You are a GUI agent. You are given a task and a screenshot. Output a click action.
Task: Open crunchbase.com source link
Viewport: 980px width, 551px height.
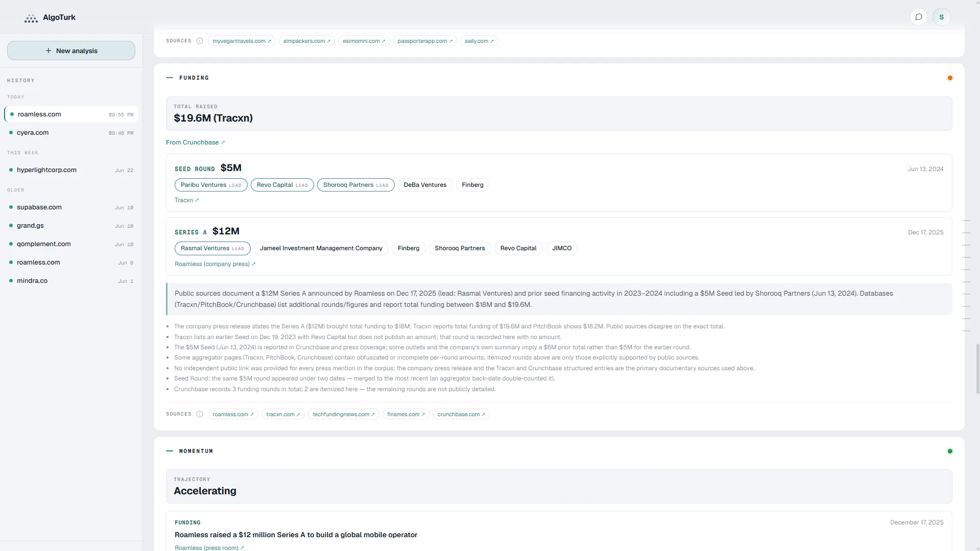click(461, 414)
